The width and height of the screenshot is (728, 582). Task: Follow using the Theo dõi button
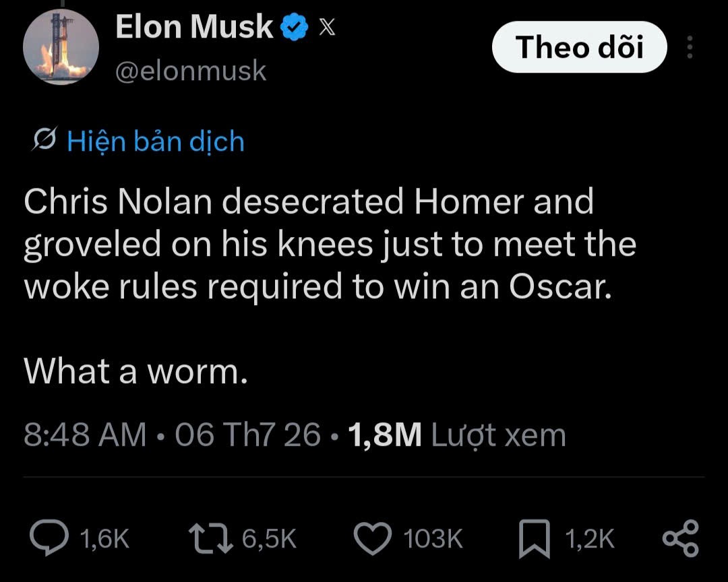pos(580,47)
